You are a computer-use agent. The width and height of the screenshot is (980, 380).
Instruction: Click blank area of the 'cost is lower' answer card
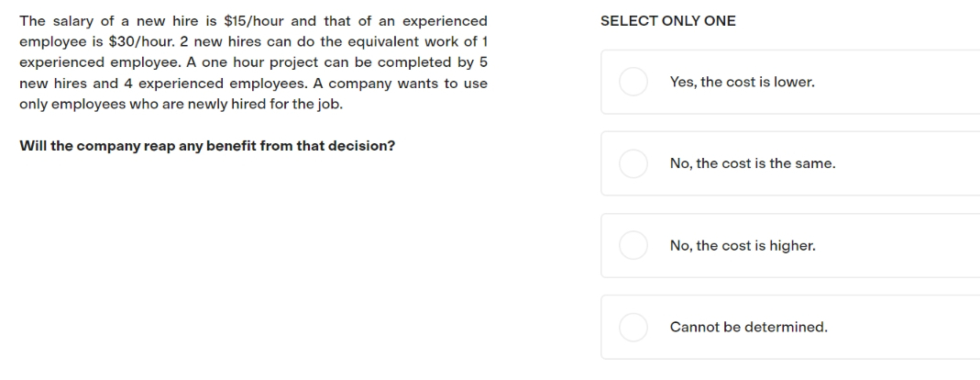coord(894,82)
